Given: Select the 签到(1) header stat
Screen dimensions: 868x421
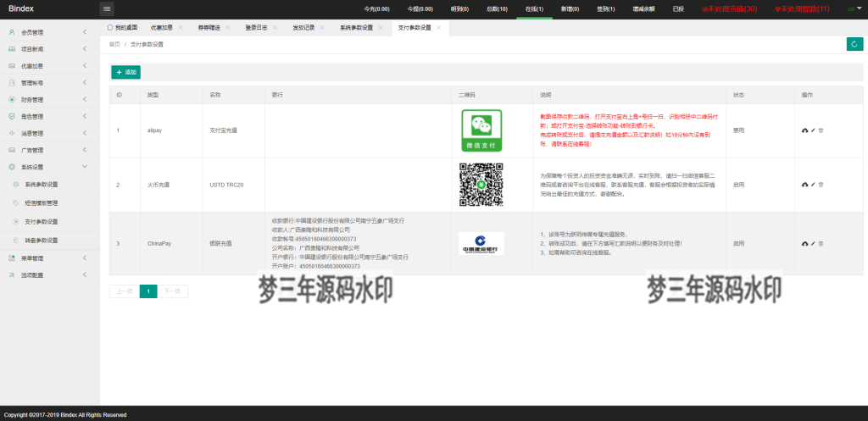Looking at the screenshot, I should coord(605,8).
